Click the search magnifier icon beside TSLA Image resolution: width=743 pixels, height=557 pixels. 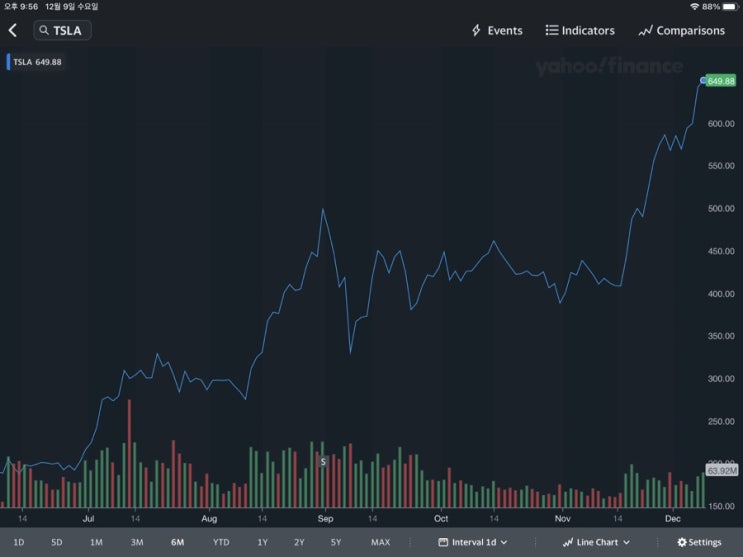tap(44, 30)
